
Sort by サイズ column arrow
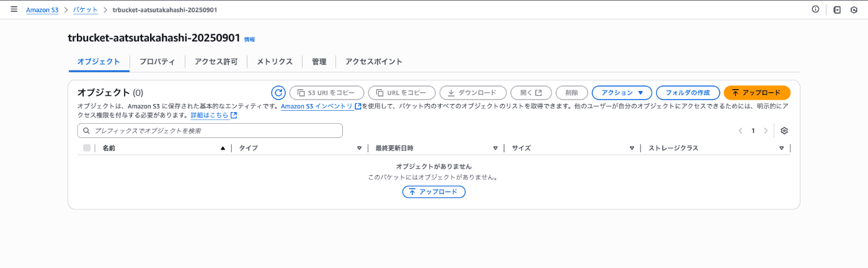(632, 149)
